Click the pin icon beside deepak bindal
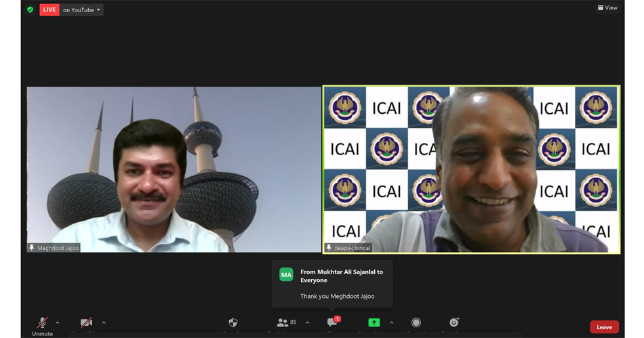Screen dimensions: 644x338 coord(329,247)
